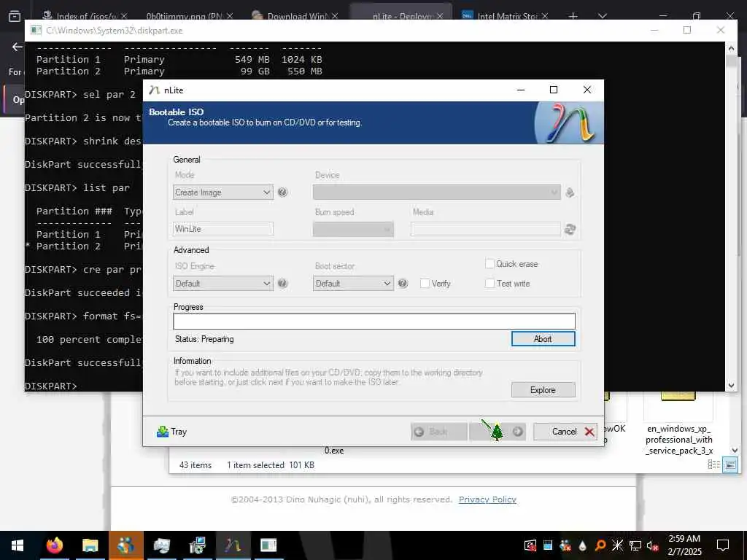Open the notification center icon

(723, 545)
